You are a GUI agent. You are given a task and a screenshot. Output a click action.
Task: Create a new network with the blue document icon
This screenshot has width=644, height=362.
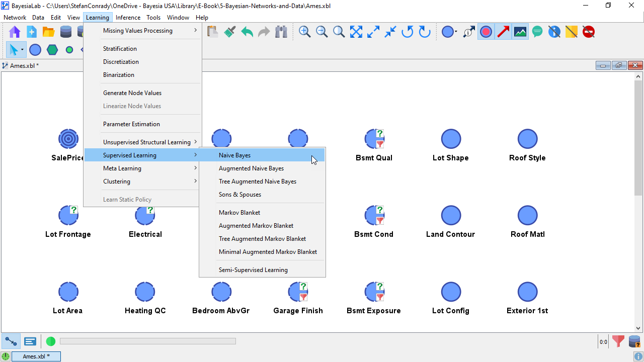pos(32,32)
